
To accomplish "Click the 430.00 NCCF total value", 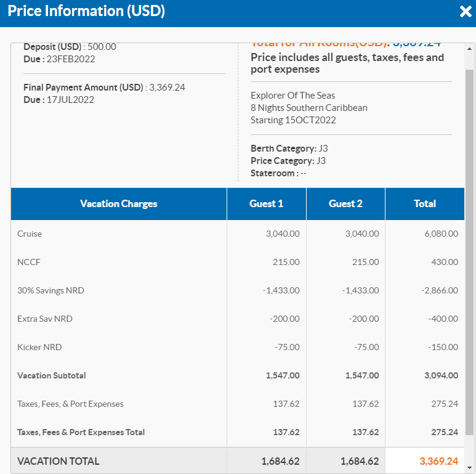I will pyautogui.click(x=445, y=262).
